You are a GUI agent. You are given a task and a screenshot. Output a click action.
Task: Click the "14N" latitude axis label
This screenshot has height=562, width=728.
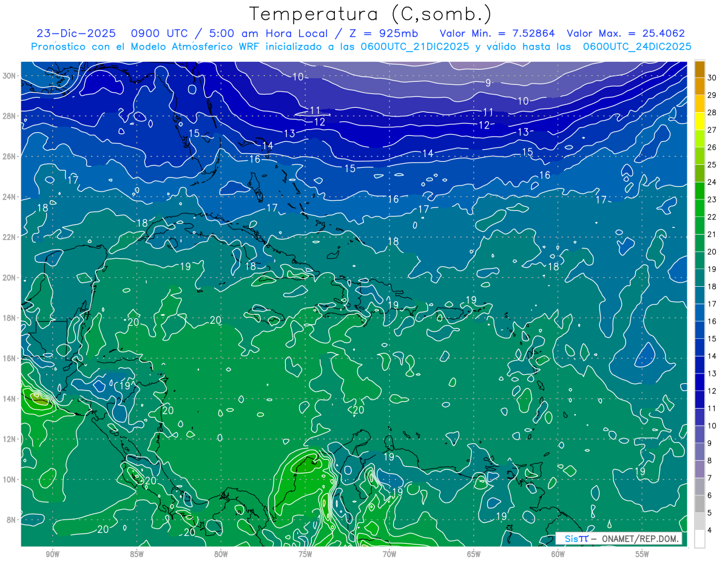10,399
